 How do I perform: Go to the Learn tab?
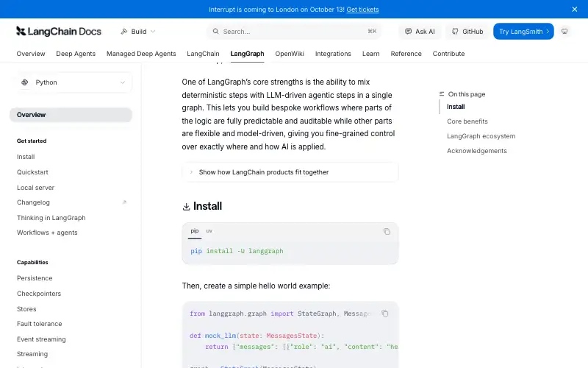(371, 54)
